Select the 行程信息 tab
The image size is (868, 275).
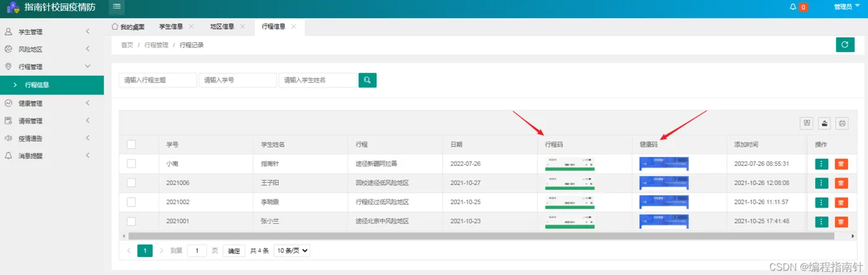click(x=273, y=27)
